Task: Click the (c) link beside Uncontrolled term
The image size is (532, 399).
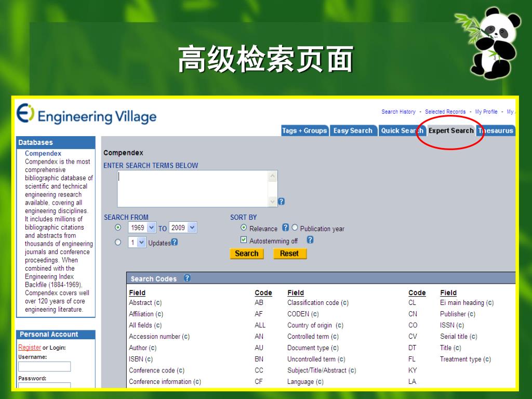Action: [x=341, y=359]
